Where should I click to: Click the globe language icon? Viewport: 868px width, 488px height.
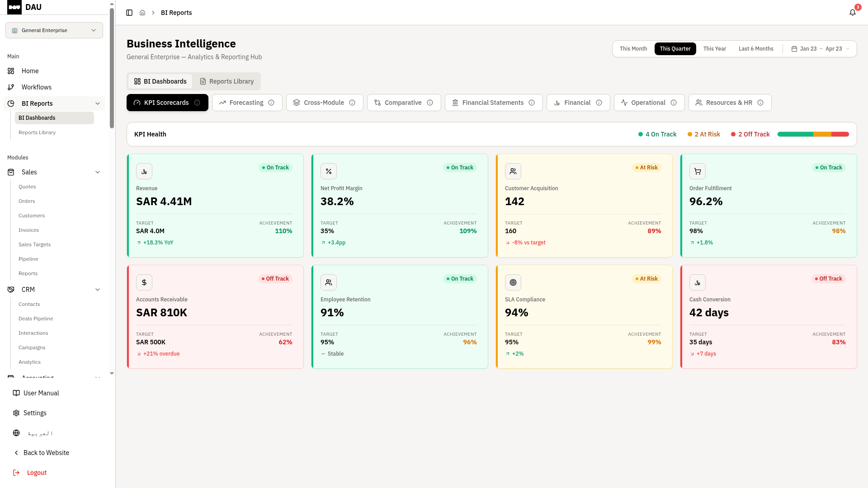(x=16, y=433)
